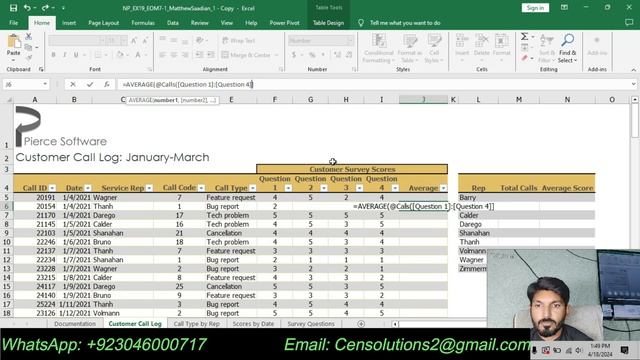Open the Insert Function fx icon
The image size is (640, 360).
coord(107,84)
